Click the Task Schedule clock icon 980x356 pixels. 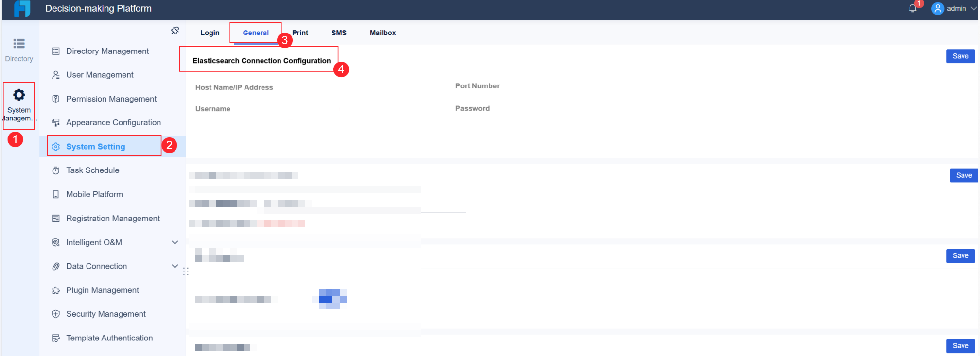pos(56,170)
